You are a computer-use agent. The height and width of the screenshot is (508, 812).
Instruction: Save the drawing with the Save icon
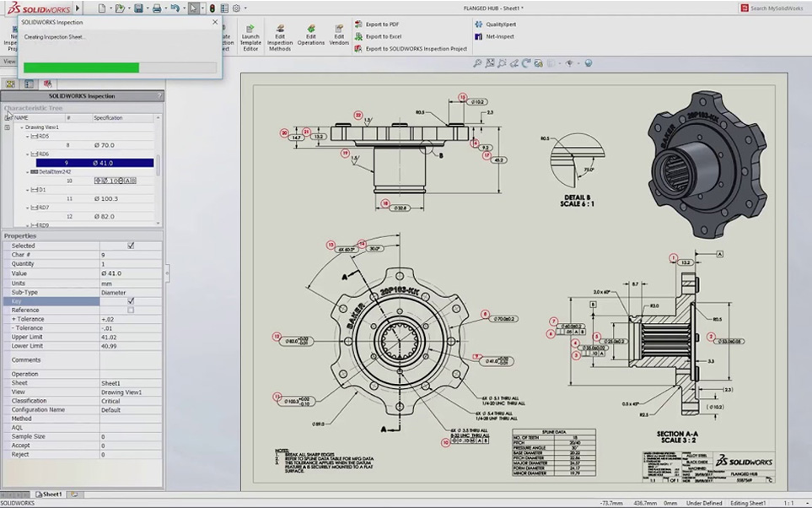click(138, 8)
